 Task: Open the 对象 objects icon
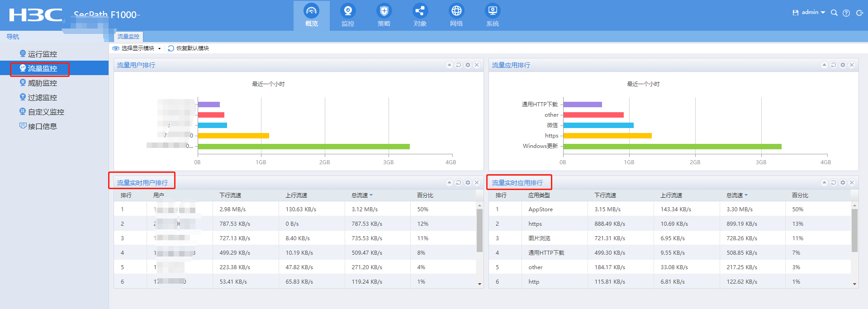point(420,15)
